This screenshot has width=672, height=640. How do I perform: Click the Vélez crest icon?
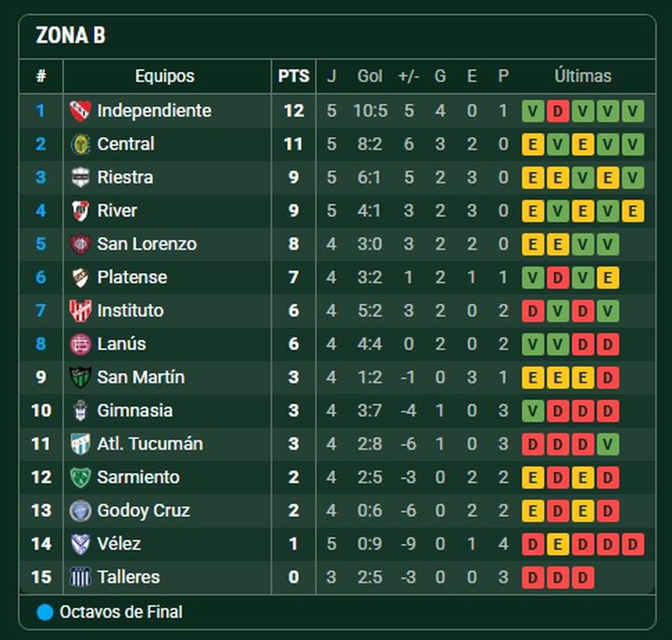[80, 544]
